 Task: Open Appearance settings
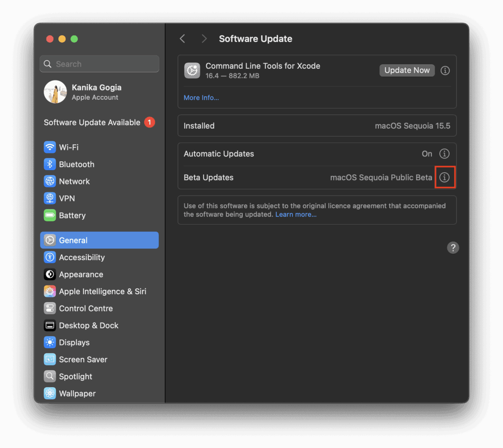click(99, 274)
